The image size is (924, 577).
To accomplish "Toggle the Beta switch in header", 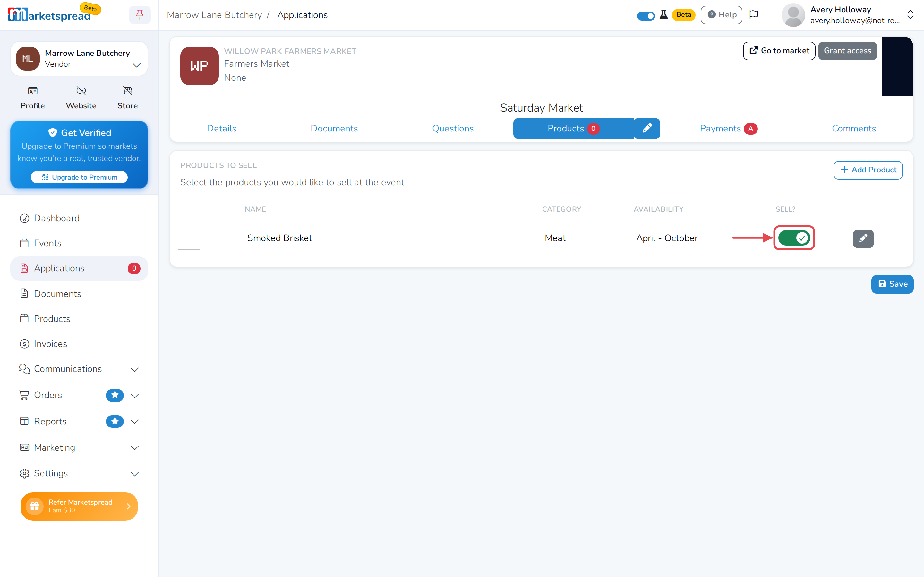I will (x=646, y=16).
